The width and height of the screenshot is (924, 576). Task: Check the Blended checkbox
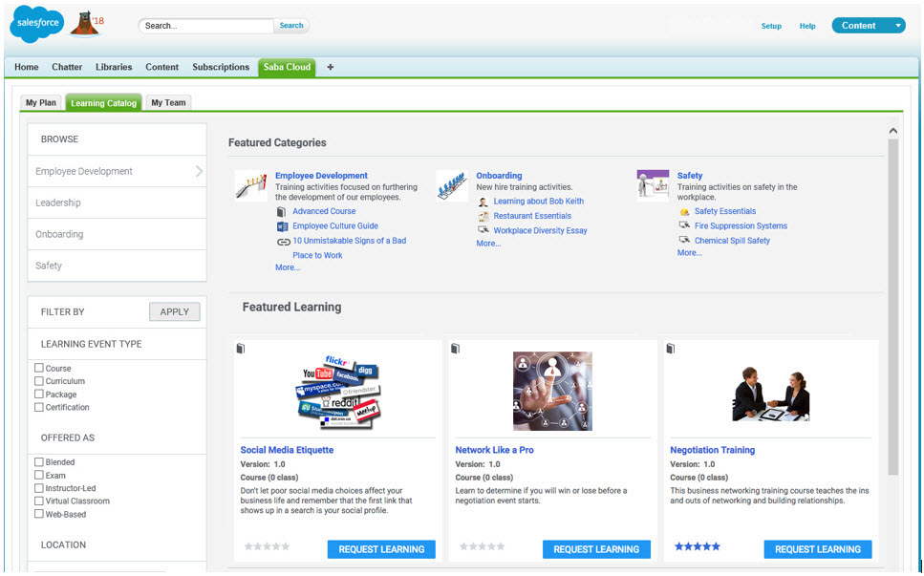point(39,461)
